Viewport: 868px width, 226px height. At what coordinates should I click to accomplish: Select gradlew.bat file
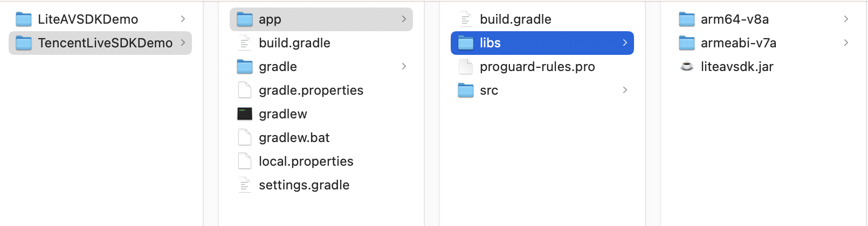(x=294, y=138)
